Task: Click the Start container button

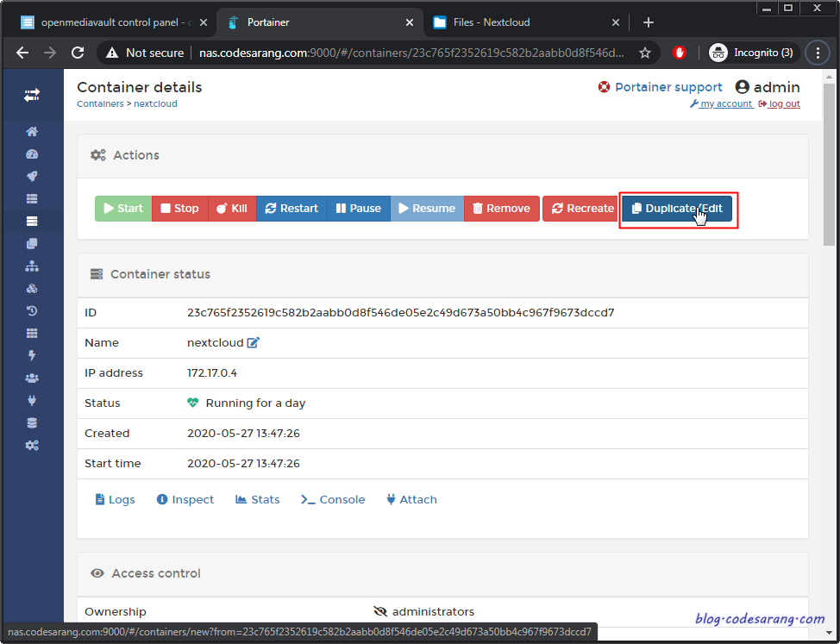Action: tap(123, 209)
